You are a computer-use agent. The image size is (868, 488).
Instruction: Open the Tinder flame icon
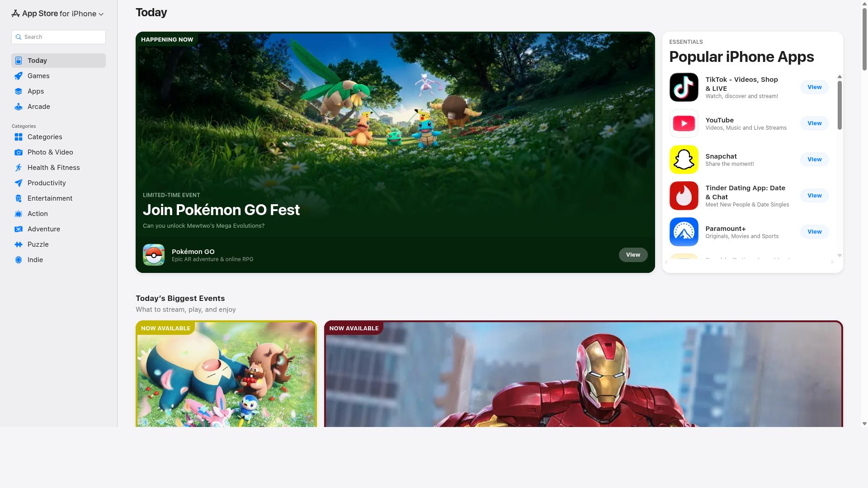coord(684,196)
